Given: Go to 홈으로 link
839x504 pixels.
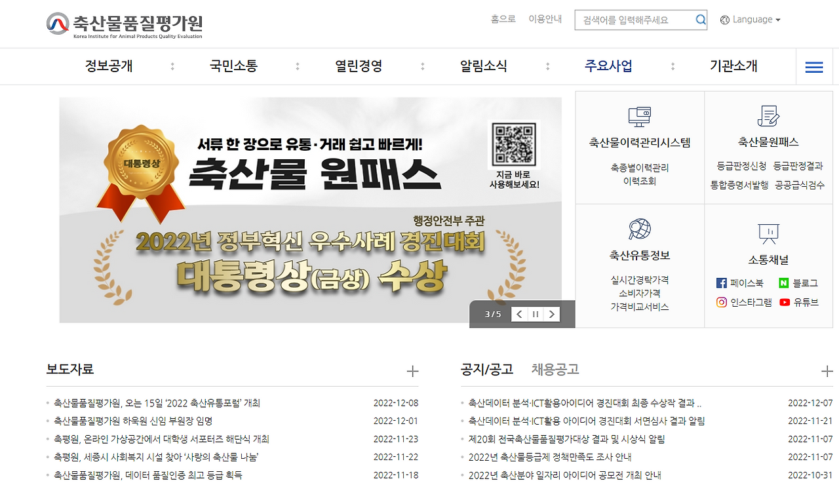Looking at the screenshot, I should pyautogui.click(x=503, y=19).
